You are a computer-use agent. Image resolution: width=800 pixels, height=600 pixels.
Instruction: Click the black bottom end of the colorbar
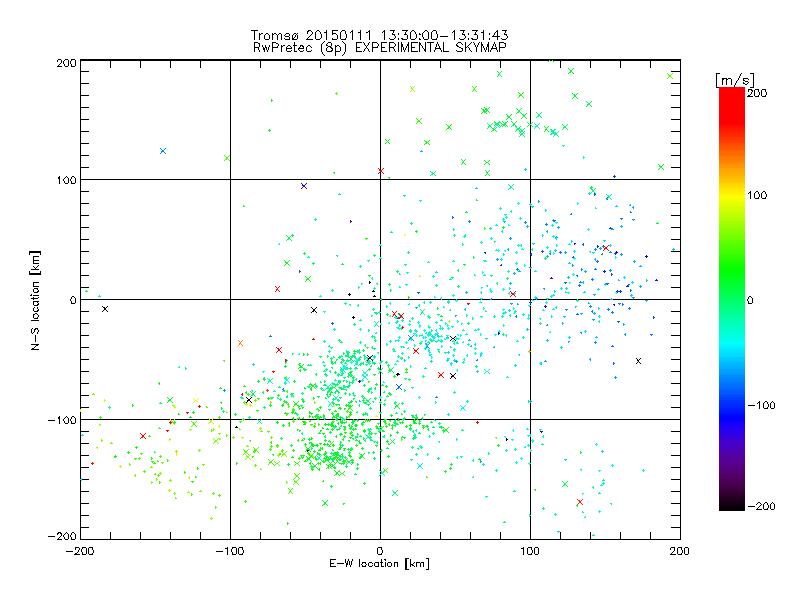(732, 504)
